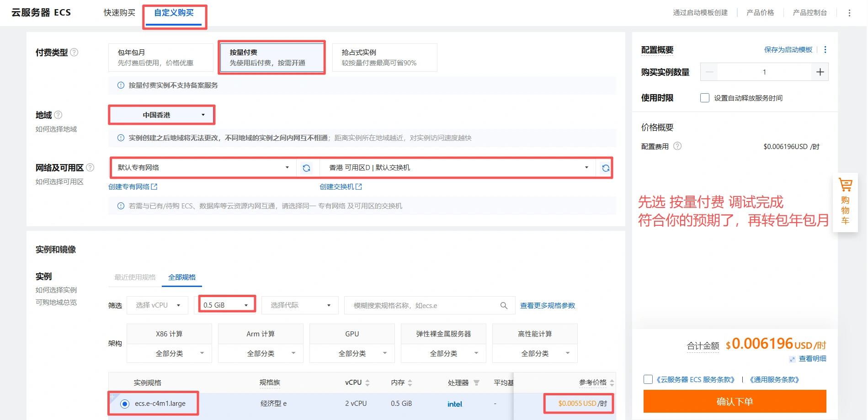Switch to 自定义购买 tab
Image resolution: width=868 pixels, height=420 pixels.
pos(174,13)
